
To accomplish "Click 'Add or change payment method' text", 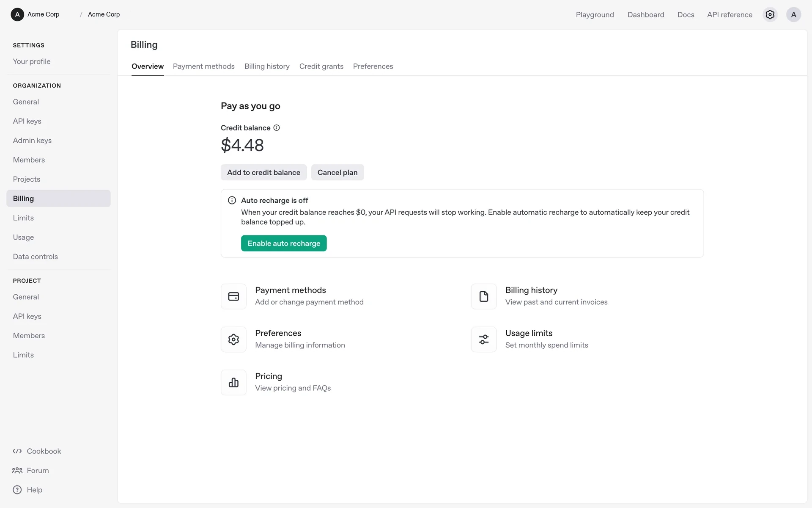I will click(309, 302).
